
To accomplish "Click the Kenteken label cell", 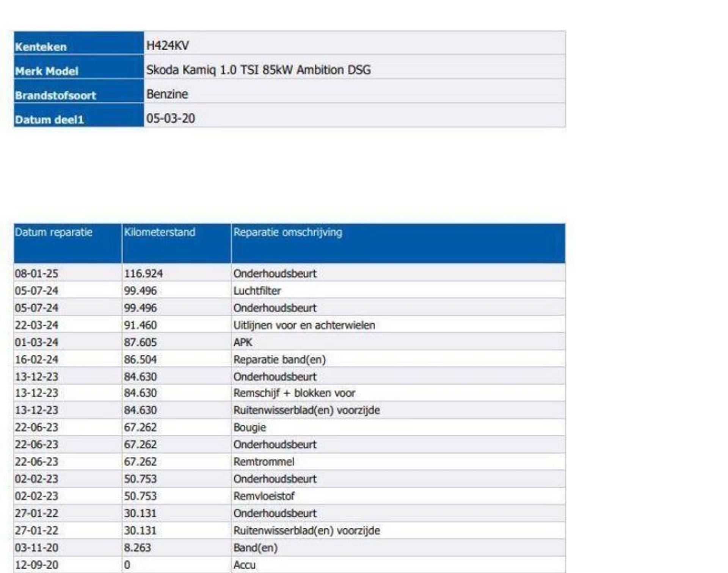I will 41,47.
